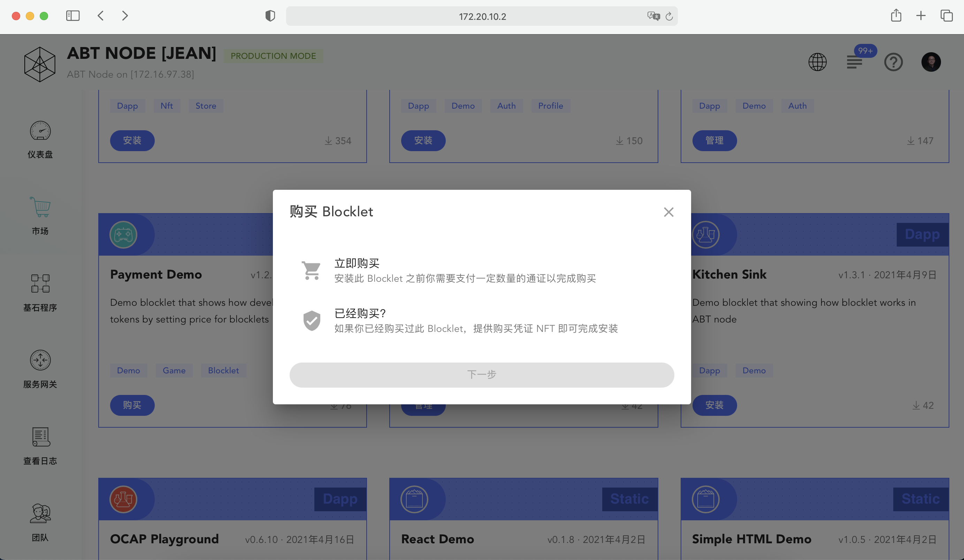Open the View Logs (查看日志) icon

40,437
